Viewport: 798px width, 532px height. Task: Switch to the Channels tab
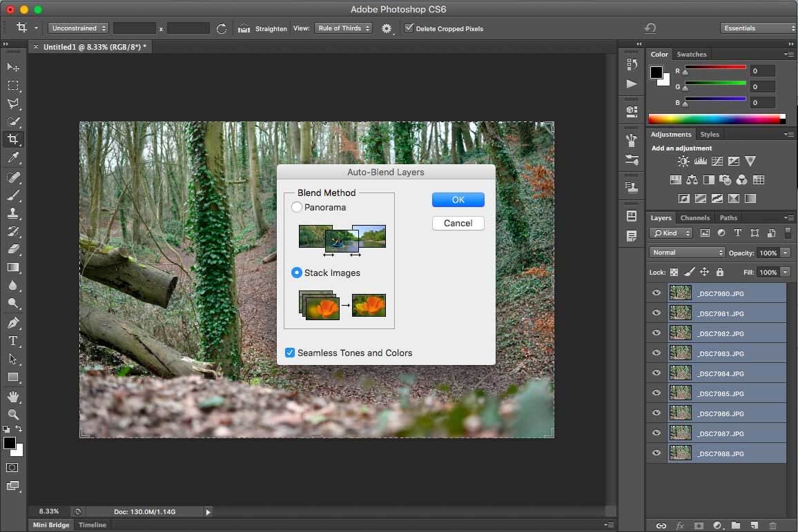[x=694, y=217]
